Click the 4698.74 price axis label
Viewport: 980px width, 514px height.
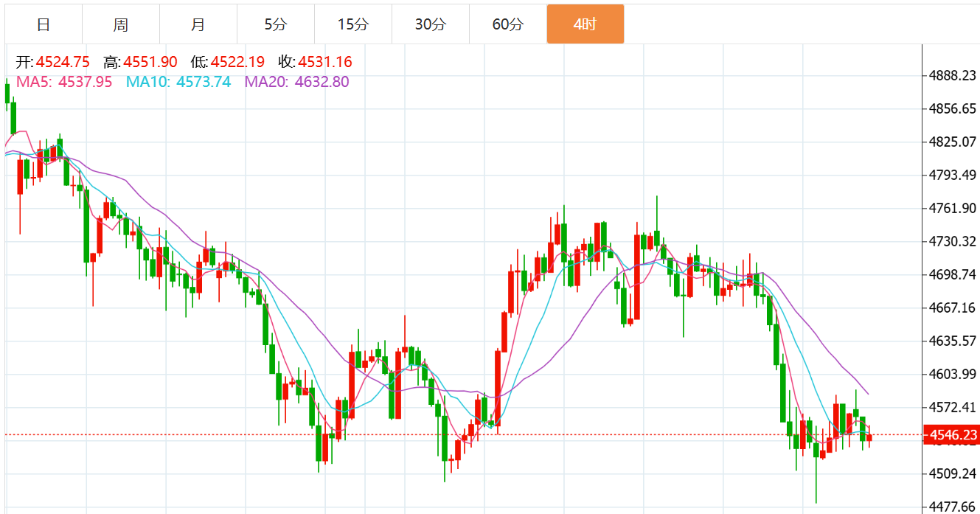953,275
